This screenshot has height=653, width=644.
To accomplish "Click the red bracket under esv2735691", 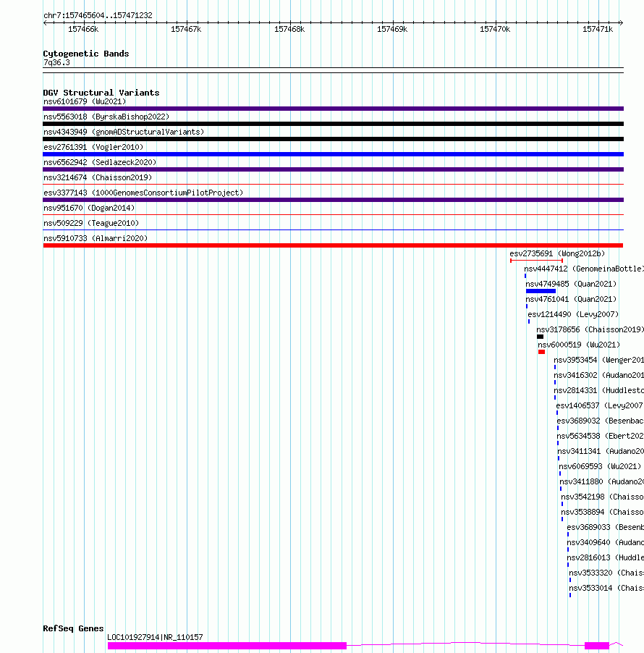I will (537, 261).
